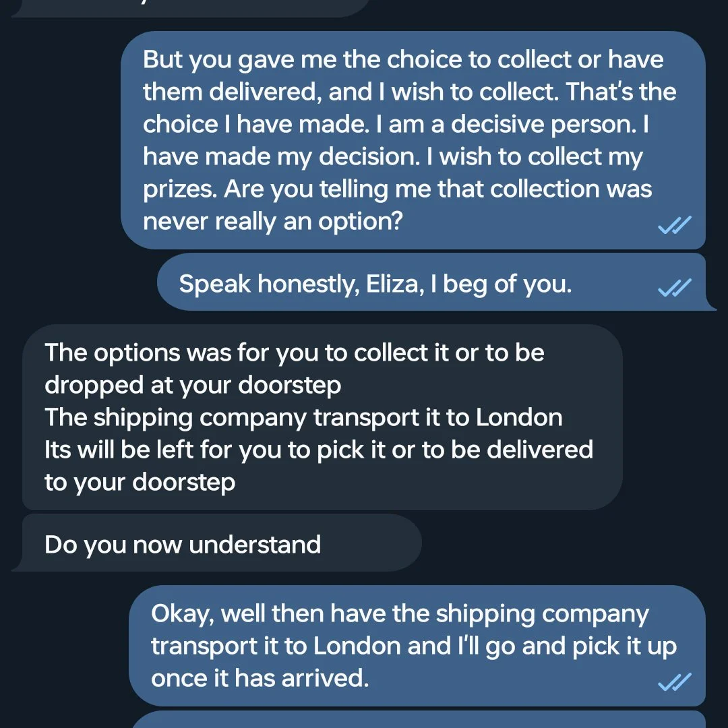Viewport: 728px width, 728px height.
Task: Select 'But you gave me the choice' message bubble
Action: pos(413,140)
